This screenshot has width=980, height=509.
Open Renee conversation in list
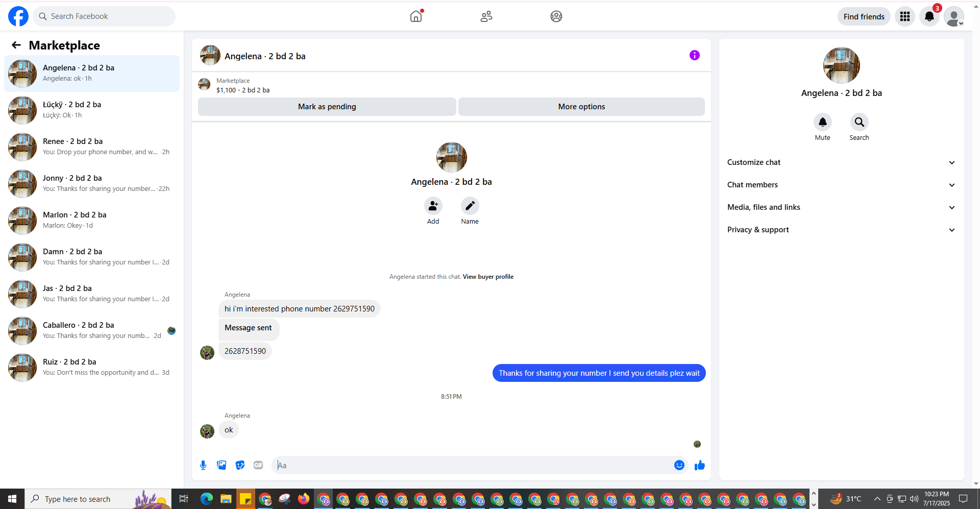click(92, 147)
